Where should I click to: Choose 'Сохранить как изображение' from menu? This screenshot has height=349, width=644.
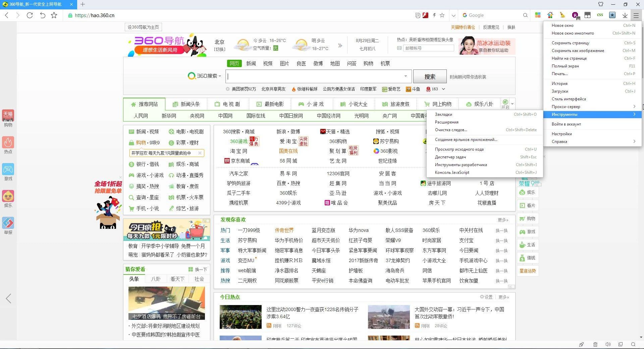[593, 51]
